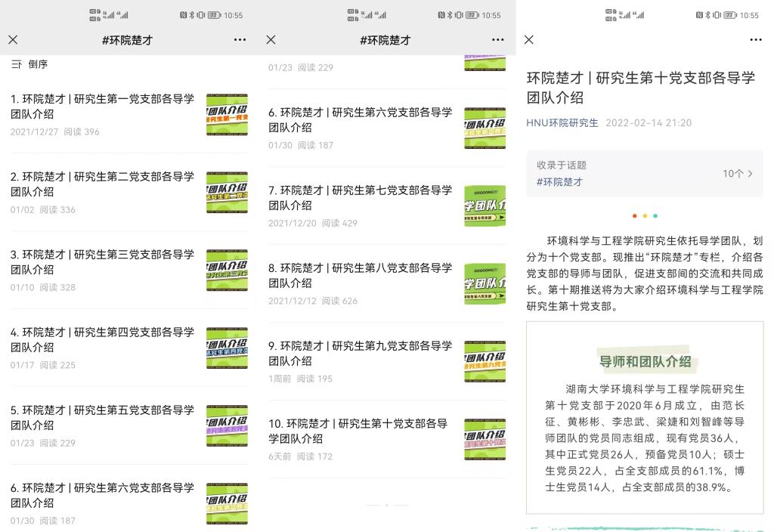The image size is (774, 532).
Task: Click 1周前 阅读 195 info
Action: (x=300, y=379)
